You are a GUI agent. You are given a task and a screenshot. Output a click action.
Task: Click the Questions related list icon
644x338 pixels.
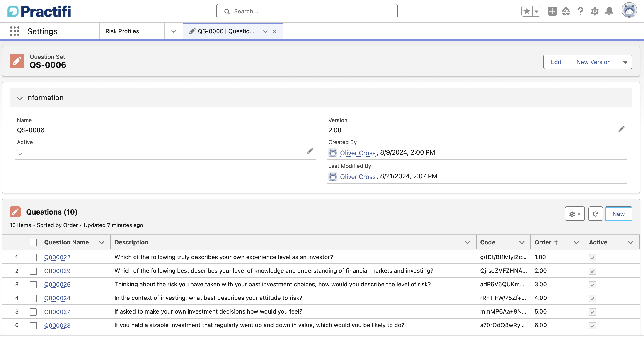coord(15,212)
